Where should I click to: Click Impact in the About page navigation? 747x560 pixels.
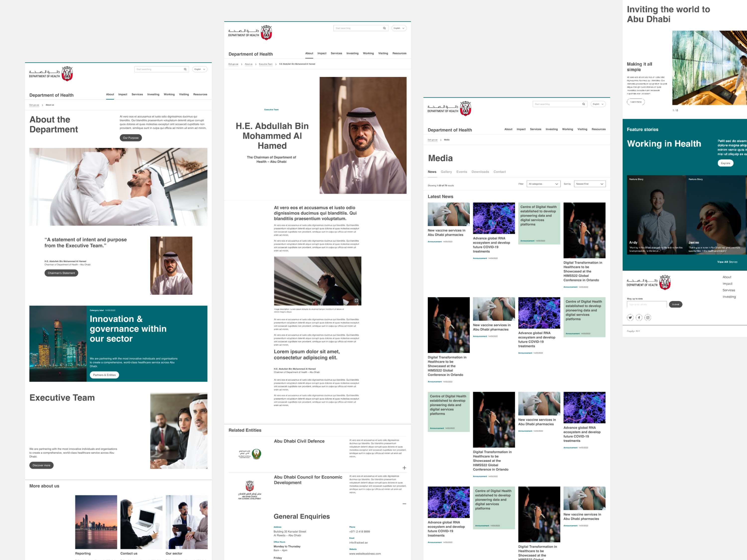coord(123,95)
